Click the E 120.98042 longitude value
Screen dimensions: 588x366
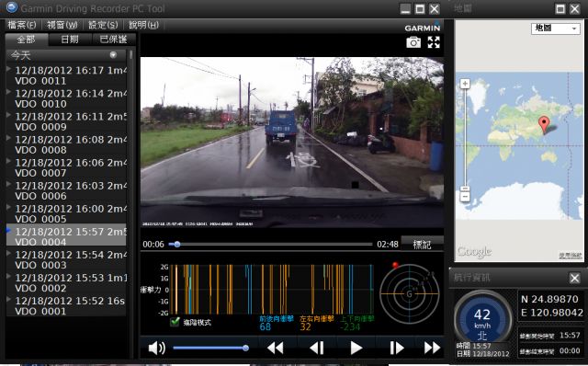pos(552,313)
